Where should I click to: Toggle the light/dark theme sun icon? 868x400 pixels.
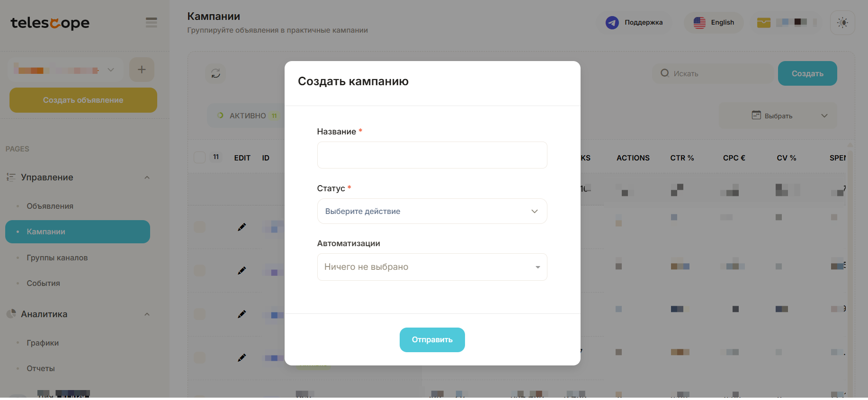pos(842,23)
